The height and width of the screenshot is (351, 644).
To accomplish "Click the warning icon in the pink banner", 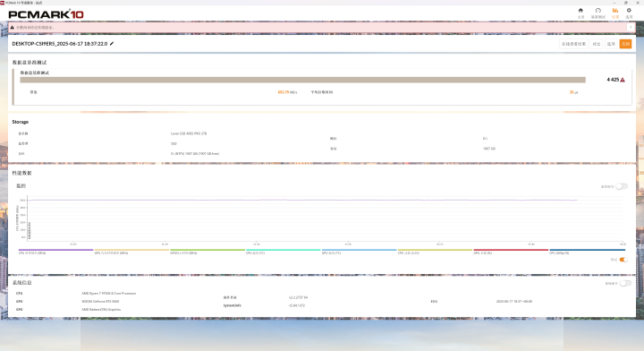I will (x=13, y=28).
